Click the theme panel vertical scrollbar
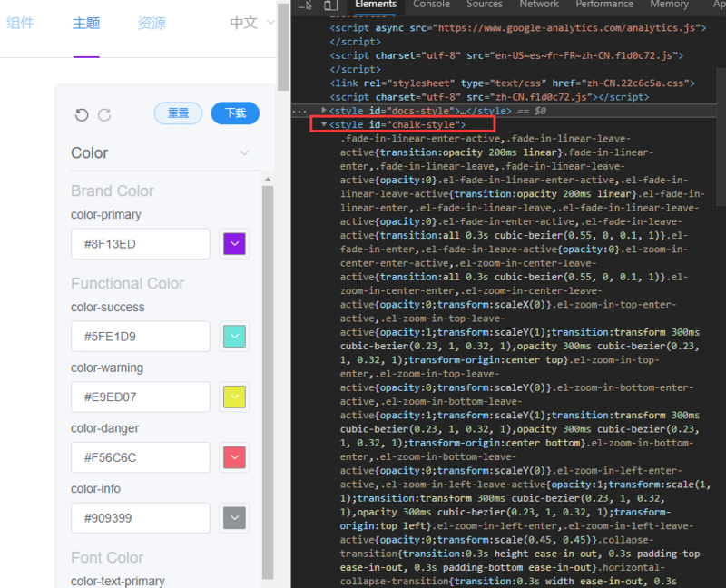This screenshot has width=726, height=588. point(268,382)
